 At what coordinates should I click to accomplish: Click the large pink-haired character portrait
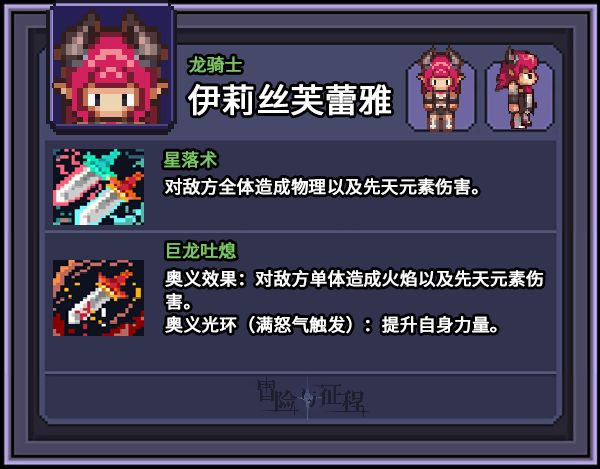(x=111, y=67)
